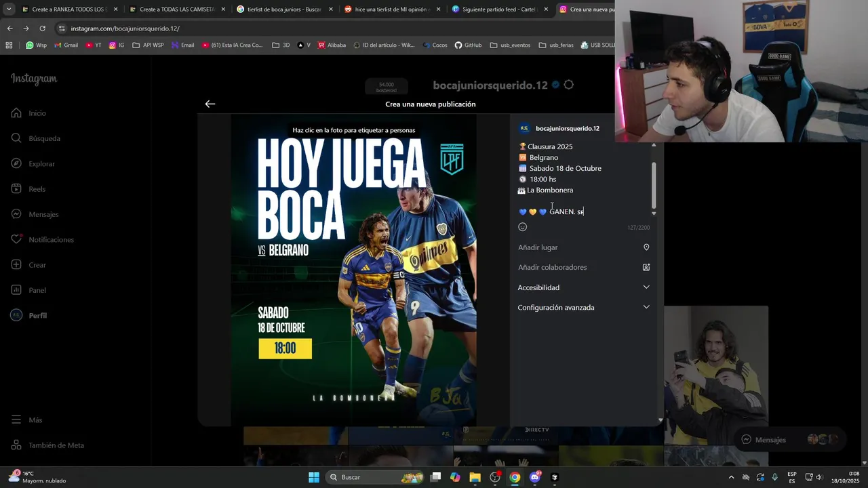Screen dimensions: 868x488
Task: Open the 3D bookmark folder
Action: coord(281,45)
